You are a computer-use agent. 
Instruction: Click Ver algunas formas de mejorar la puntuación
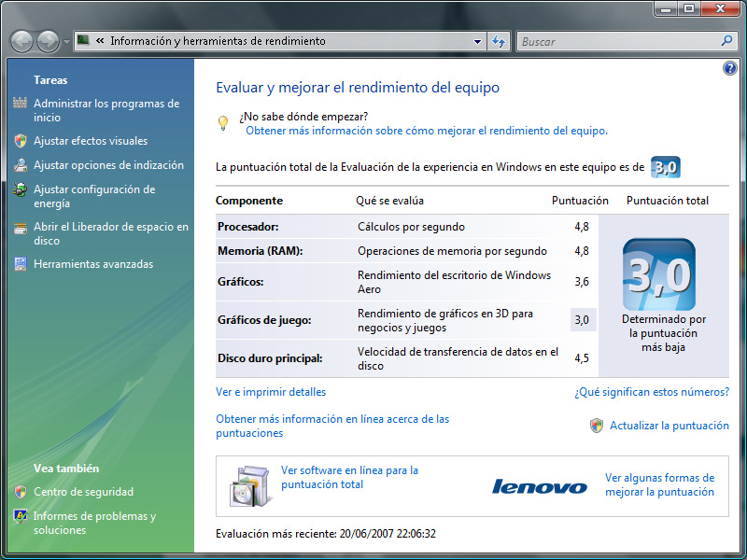[x=659, y=484]
